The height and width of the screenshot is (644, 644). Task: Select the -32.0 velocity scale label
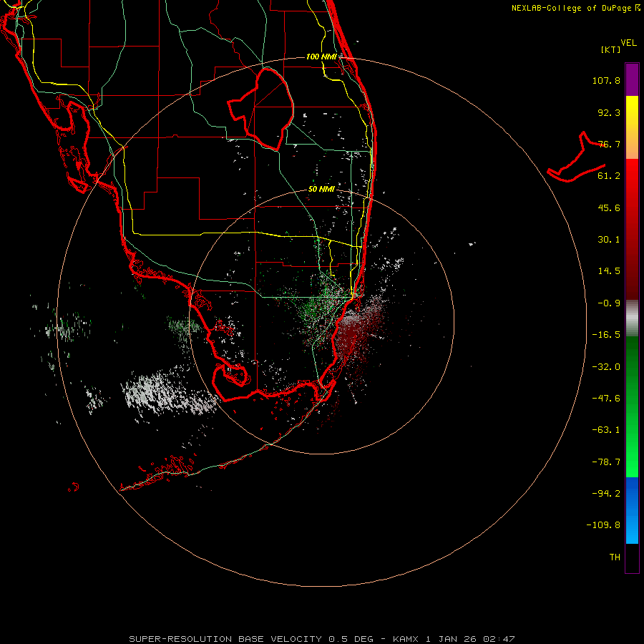coord(606,367)
